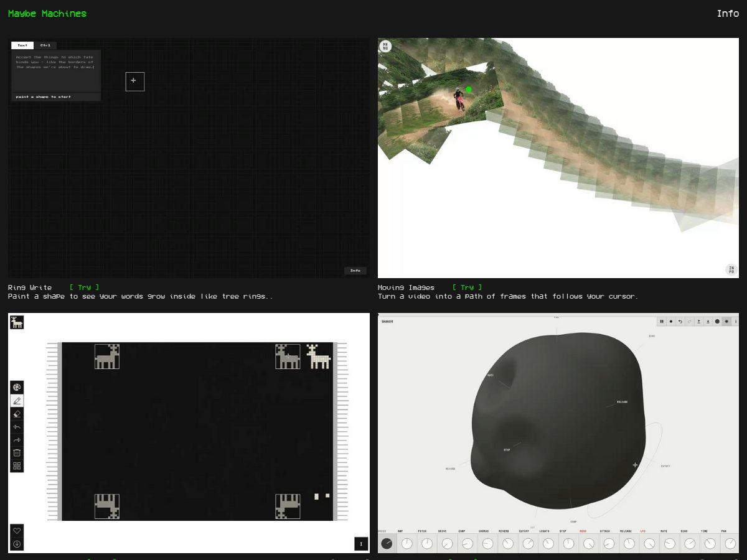Open the Info link in the header
This screenshot has height=560, width=747.
pos(728,14)
